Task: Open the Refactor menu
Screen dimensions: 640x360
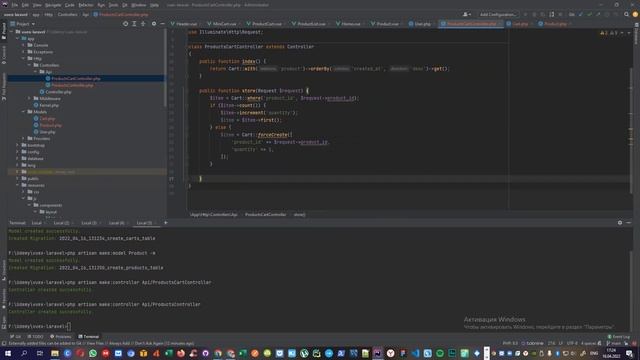Action: (x=86, y=5)
